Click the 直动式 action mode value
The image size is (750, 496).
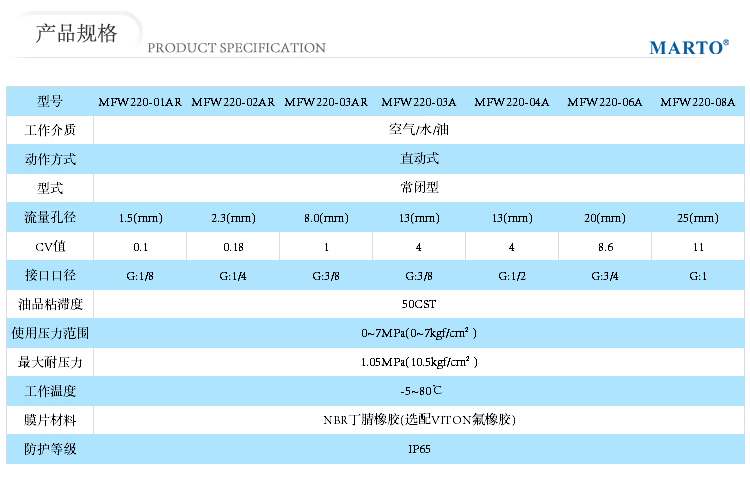[x=419, y=159]
